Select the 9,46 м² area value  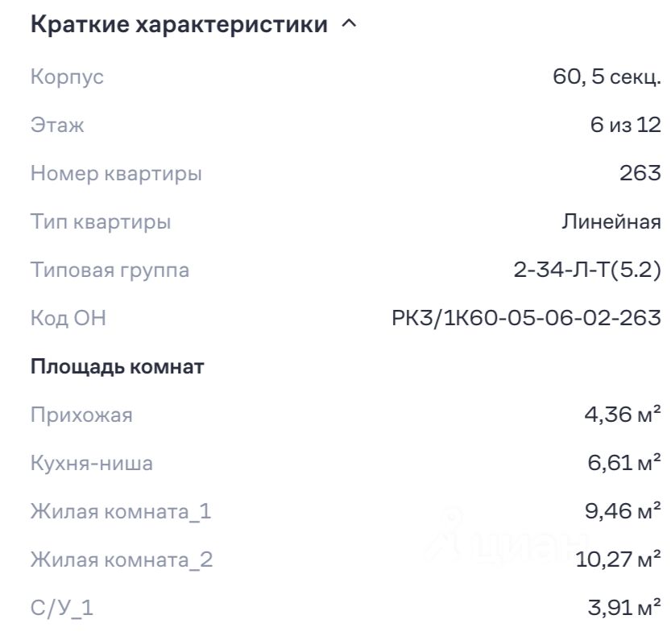point(623,511)
